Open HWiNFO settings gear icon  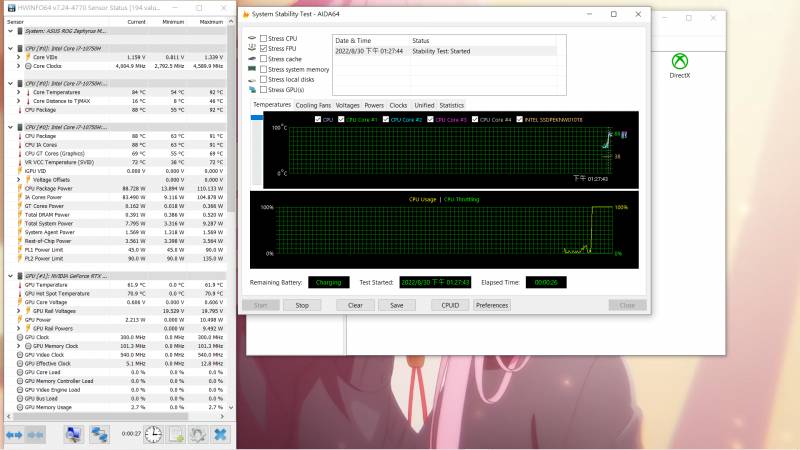(x=198, y=435)
